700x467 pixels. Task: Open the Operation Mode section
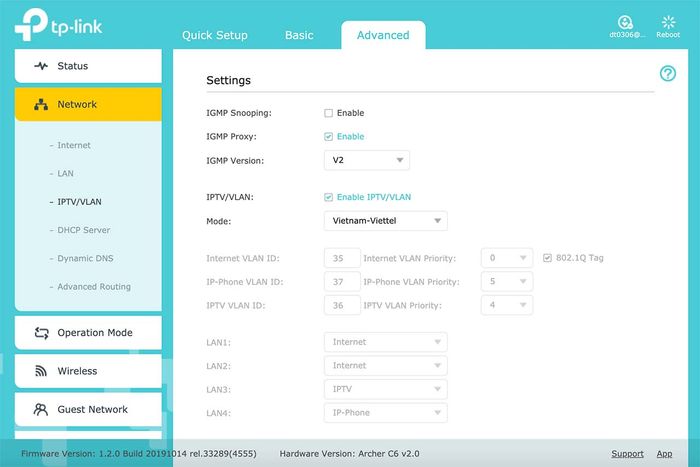pyautogui.click(x=88, y=333)
